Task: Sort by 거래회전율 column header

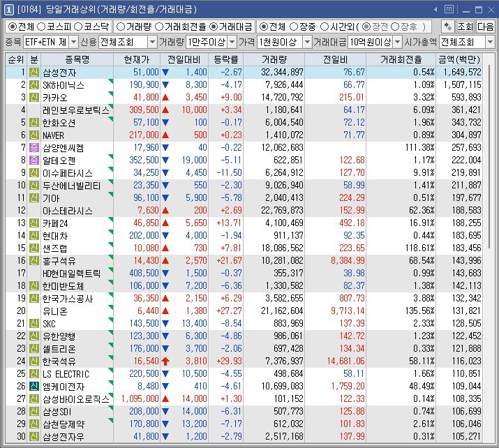Action: (x=401, y=59)
